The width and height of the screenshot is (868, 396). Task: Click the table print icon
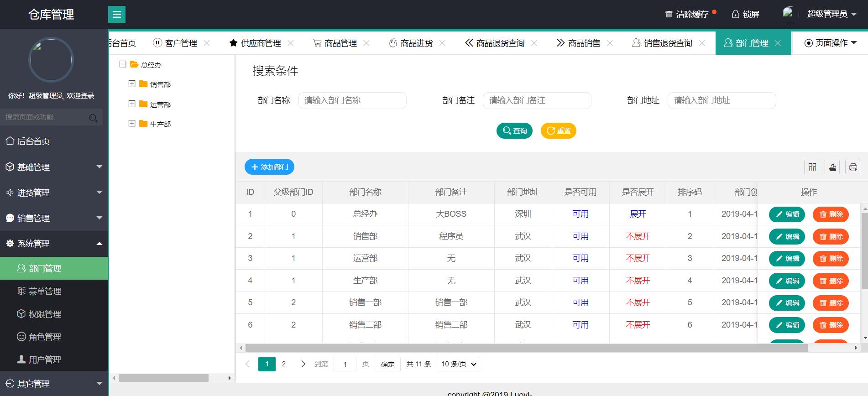(x=853, y=167)
